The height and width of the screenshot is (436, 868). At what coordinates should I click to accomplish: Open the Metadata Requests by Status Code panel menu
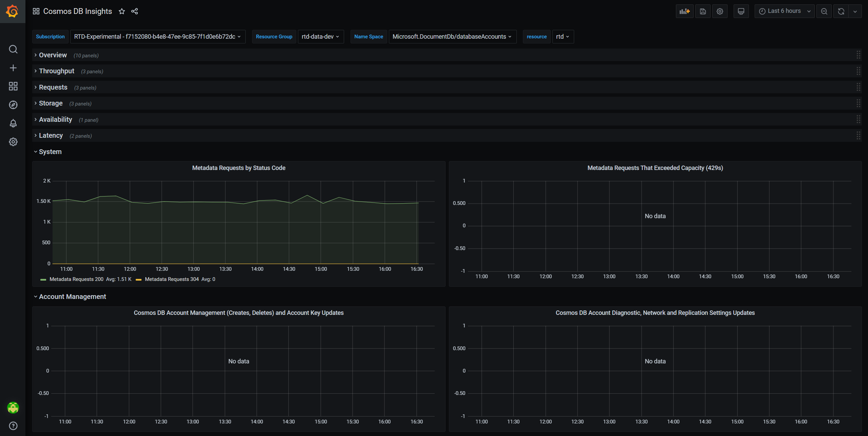239,168
